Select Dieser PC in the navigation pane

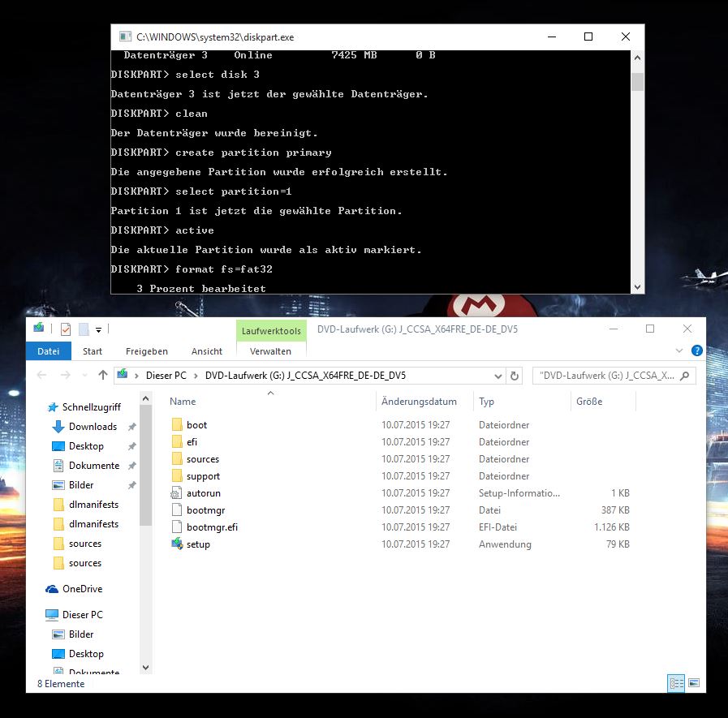[x=82, y=614]
